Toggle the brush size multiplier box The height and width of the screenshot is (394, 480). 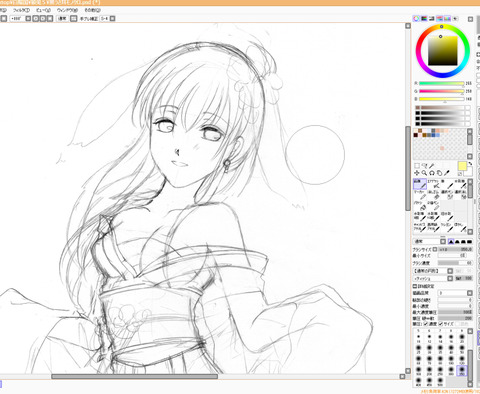[x=435, y=249]
